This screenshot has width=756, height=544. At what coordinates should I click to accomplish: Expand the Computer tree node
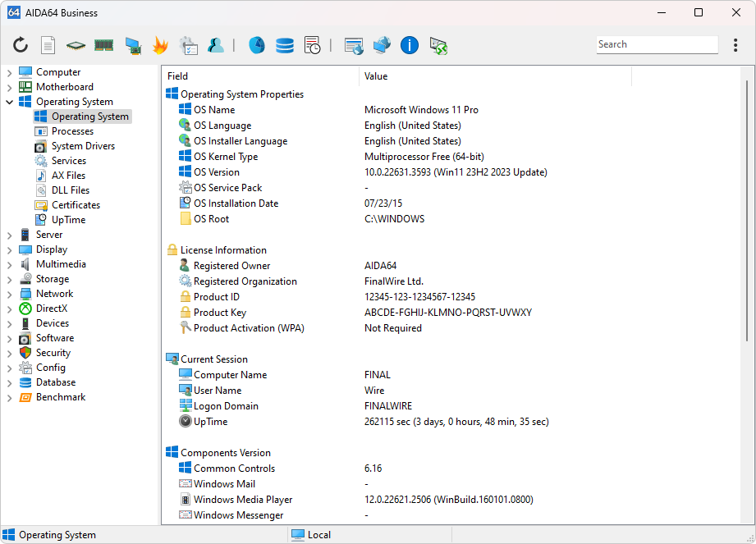click(x=10, y=73)
